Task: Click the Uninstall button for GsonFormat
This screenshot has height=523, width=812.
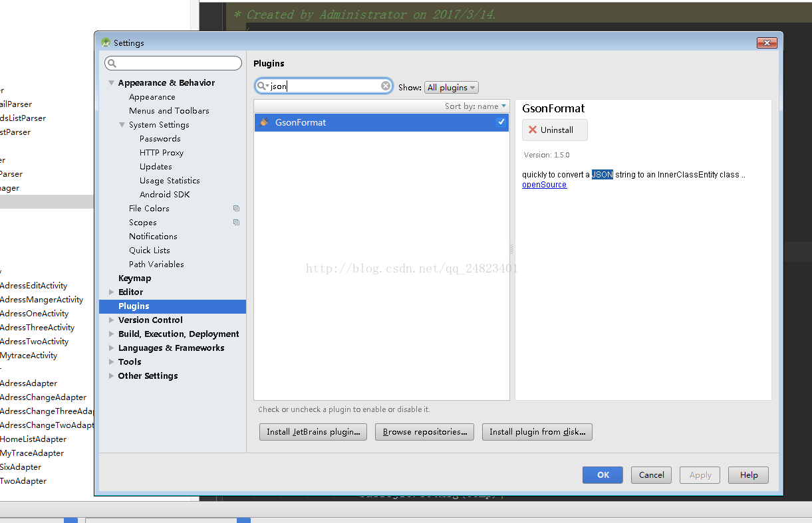Action: tap(555, 130)
